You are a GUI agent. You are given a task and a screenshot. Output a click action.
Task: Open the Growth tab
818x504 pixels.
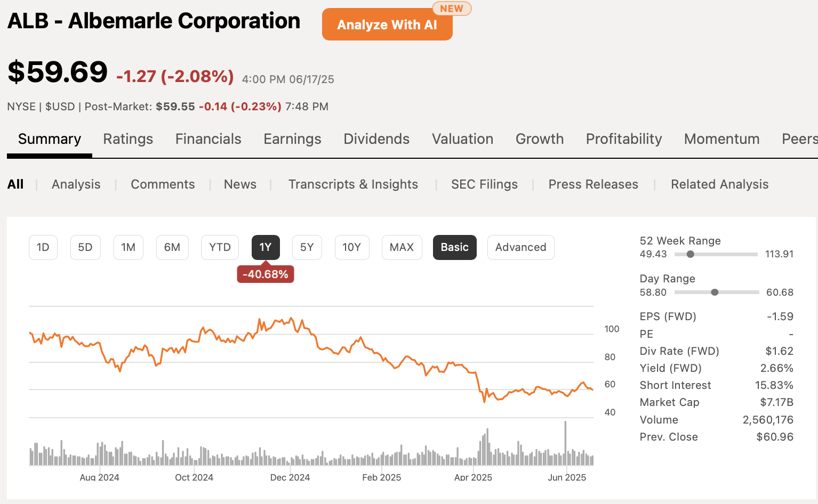click(540, 139)
